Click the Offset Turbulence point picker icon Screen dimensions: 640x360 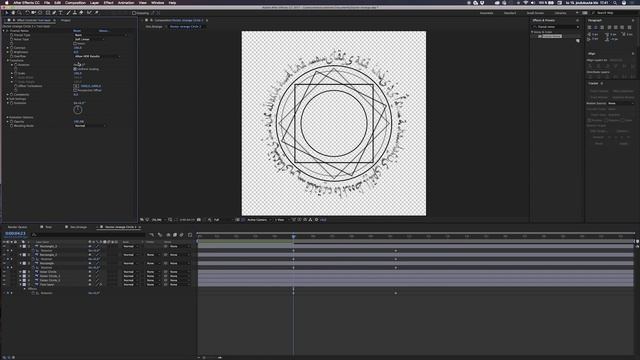tap(76, 86)
